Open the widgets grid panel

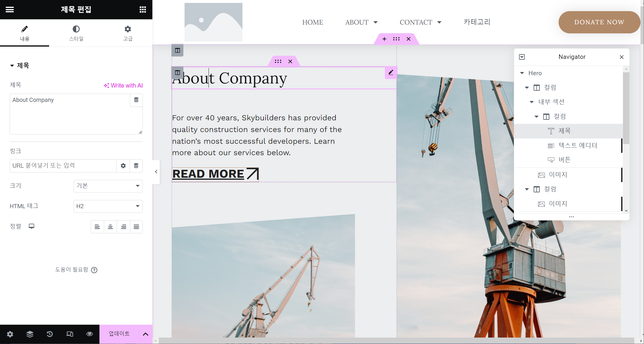(143, 9)
